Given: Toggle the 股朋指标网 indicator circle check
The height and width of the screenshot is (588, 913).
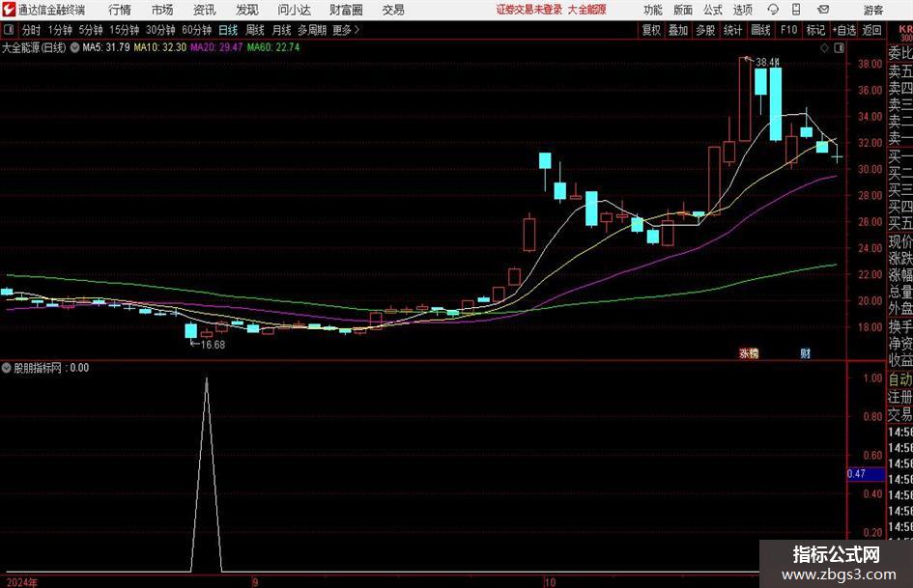Looking at the screenshot, I should click(x=7, y=368).
